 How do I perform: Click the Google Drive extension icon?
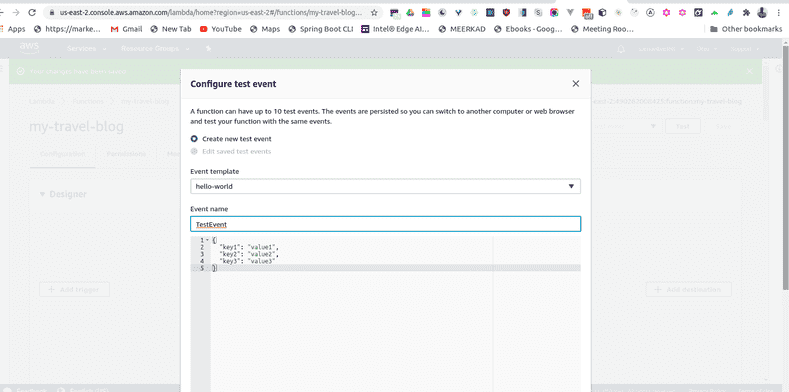point(410,13)
